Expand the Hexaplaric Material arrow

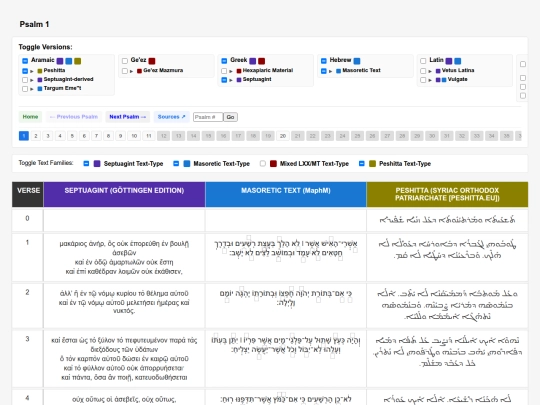point(231,71)
